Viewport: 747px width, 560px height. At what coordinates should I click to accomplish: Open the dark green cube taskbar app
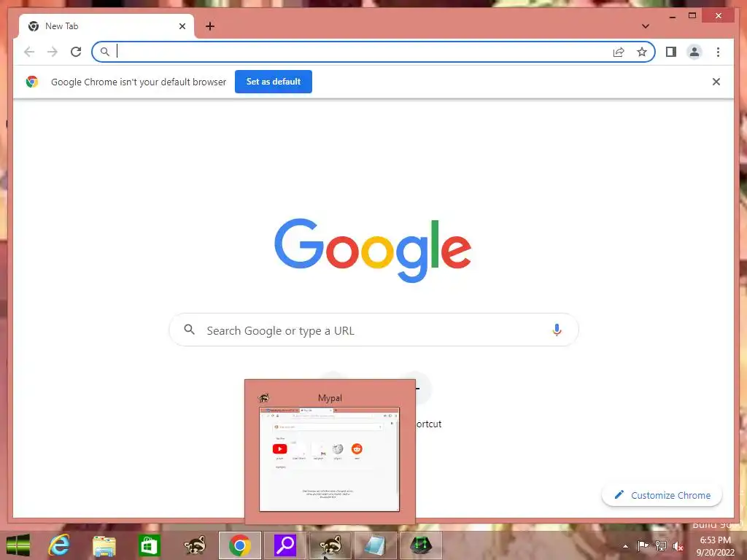click(x=421, y=545)
